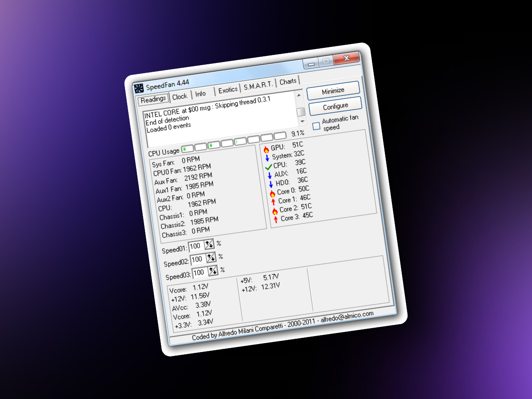Select the Aux Fan 2192 RPM reading
Image resolution: width=532 pixels, height=399 pixels.
pyautogui.click(x=184, y=179)
